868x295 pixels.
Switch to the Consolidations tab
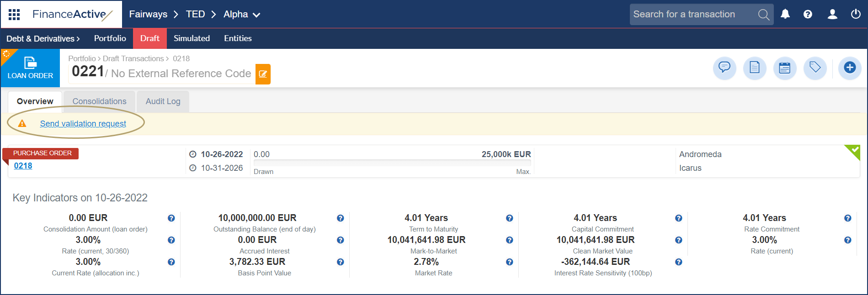pos(99,101)
